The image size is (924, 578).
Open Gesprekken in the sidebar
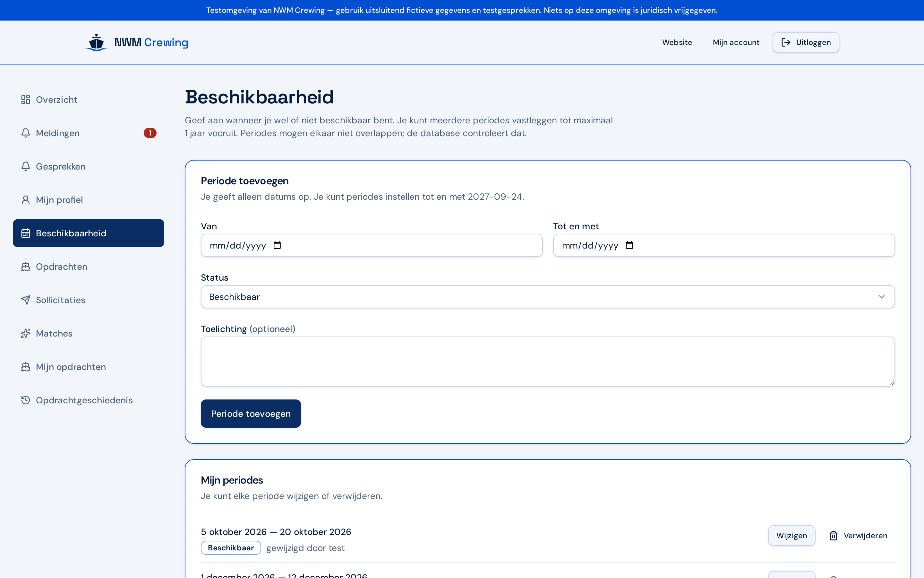[89, 166]
